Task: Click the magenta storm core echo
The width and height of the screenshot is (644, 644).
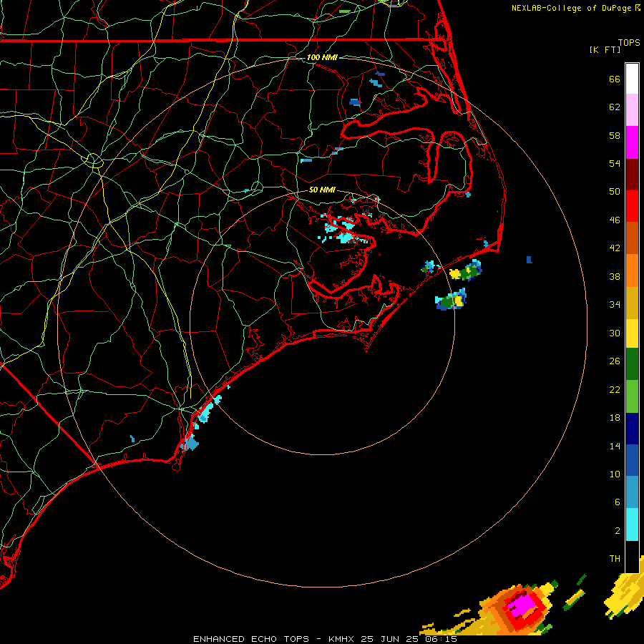Action: pos(522,605)
